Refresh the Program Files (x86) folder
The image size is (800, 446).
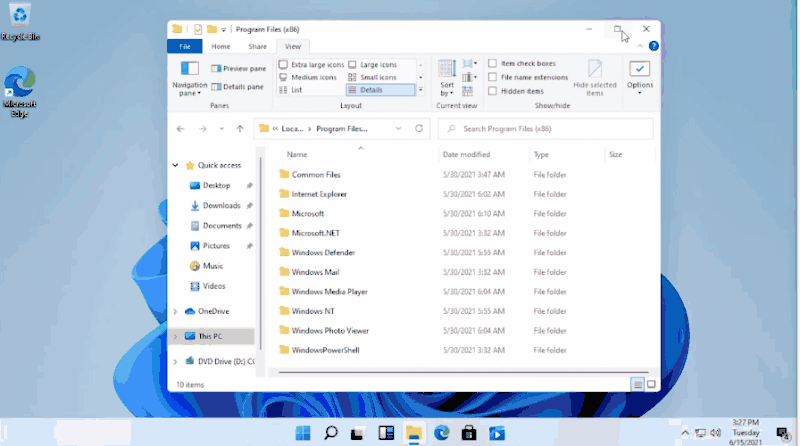[419, 129]
